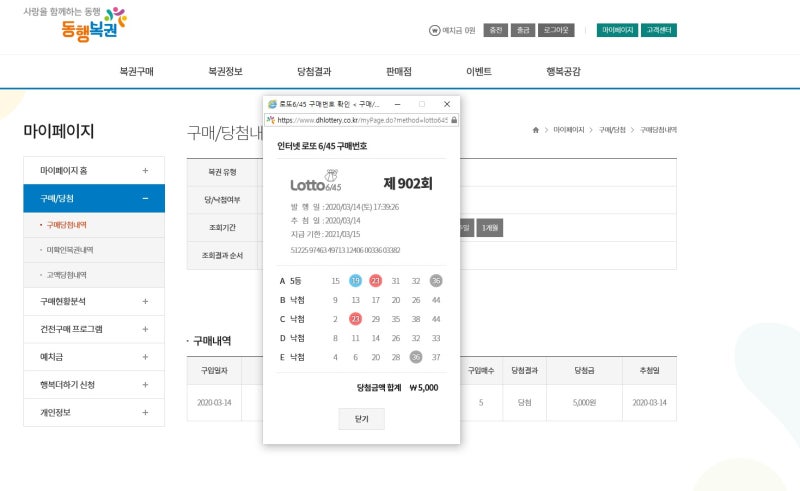Screen dimensions: 800x491
Task: Click the won deposit icon in header
Action: tap(434, 31)
